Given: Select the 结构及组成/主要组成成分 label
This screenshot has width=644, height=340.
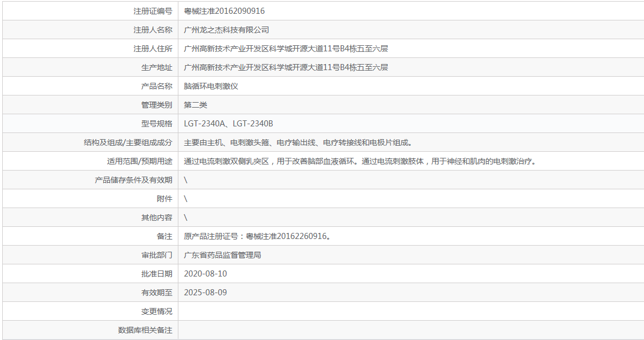Looking at the screenshot, I should click(x=128, y=142).
